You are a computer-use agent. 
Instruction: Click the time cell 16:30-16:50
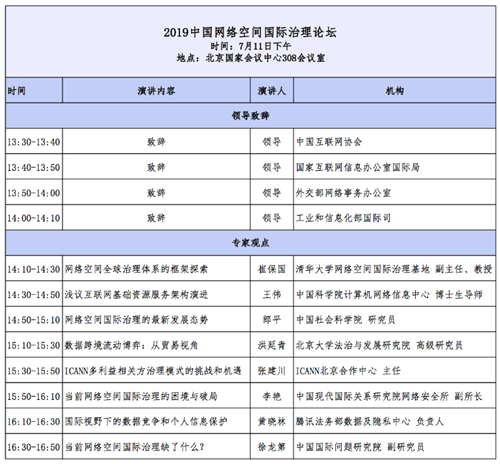(x=34, y=447)
